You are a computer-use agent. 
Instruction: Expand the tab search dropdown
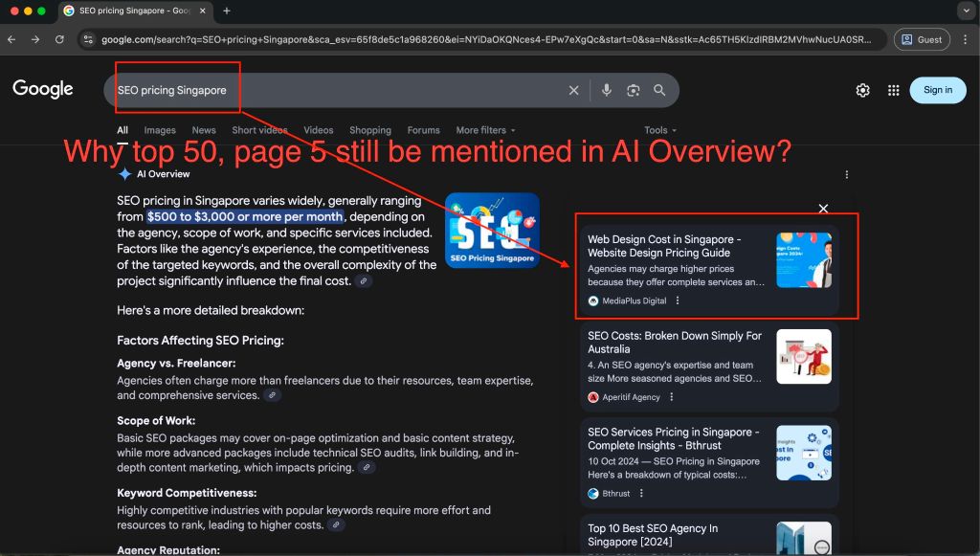[967, 11]
